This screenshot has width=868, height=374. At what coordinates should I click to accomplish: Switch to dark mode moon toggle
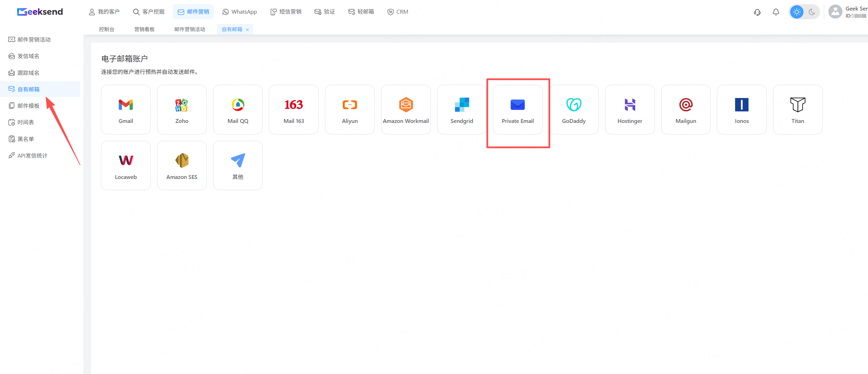coord(812,12)
